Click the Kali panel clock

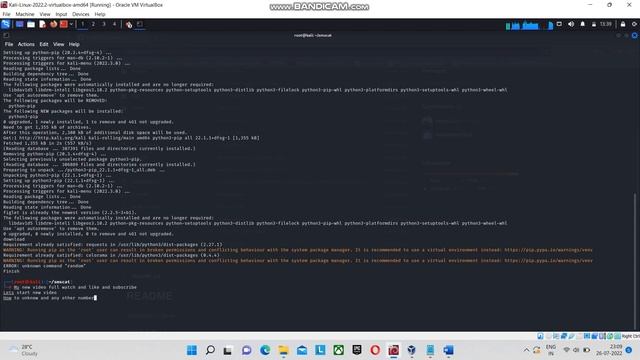point(606,24)
